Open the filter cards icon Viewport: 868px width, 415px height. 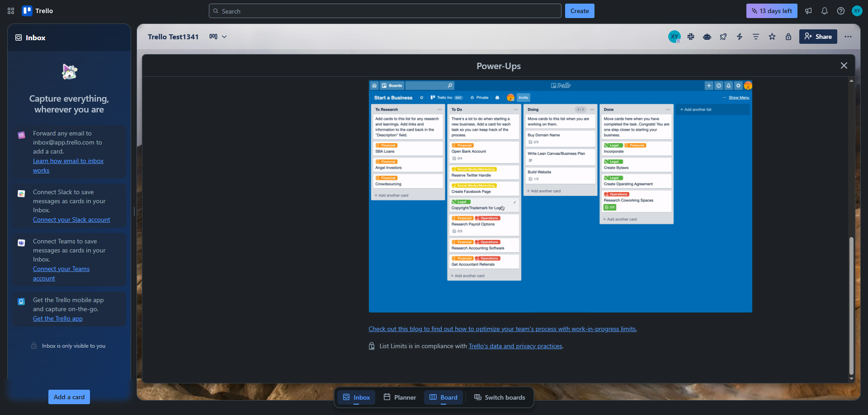click(756, 37)
